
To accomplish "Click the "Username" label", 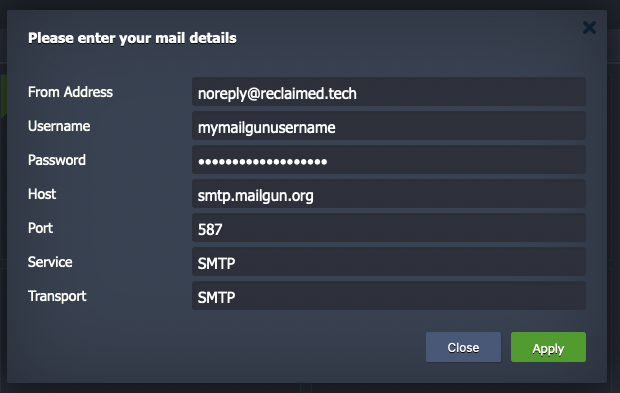I will click(59, 126).
